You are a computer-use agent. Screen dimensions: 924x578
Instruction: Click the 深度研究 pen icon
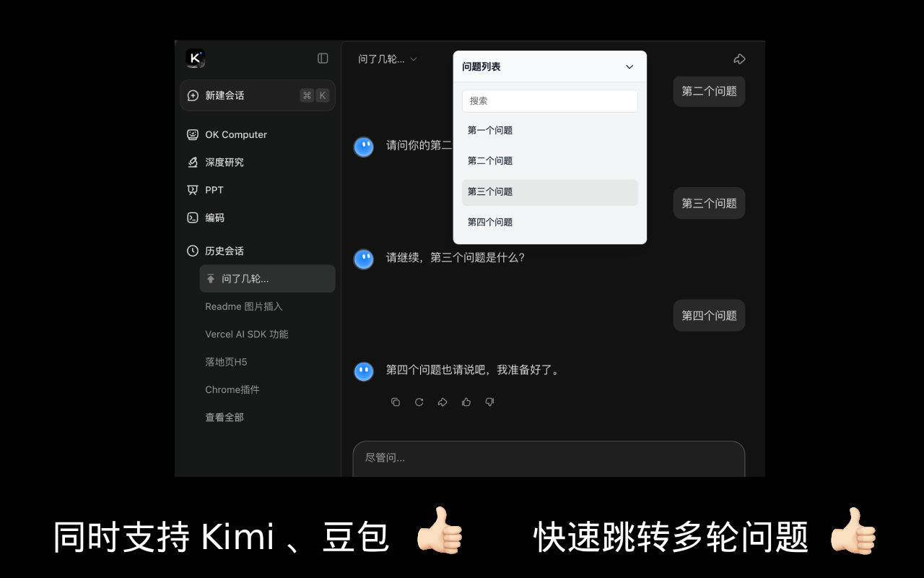click(x=192, y=162)
